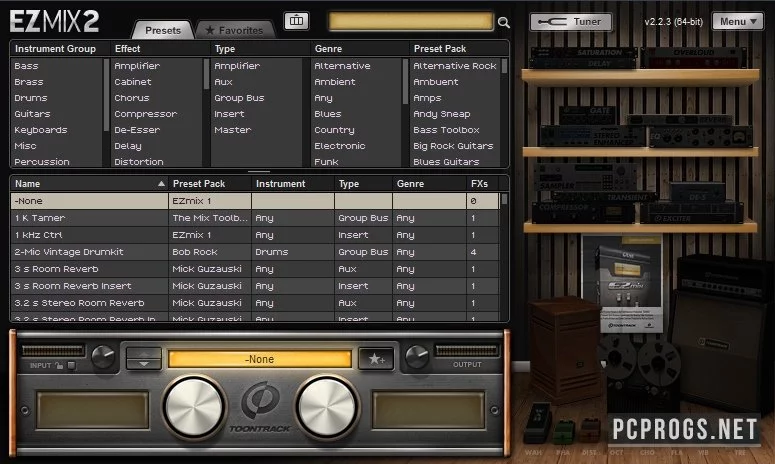Toggle the input lock icon
The height and width of the screenshot is (464, 775).
(x=59, y=366)
